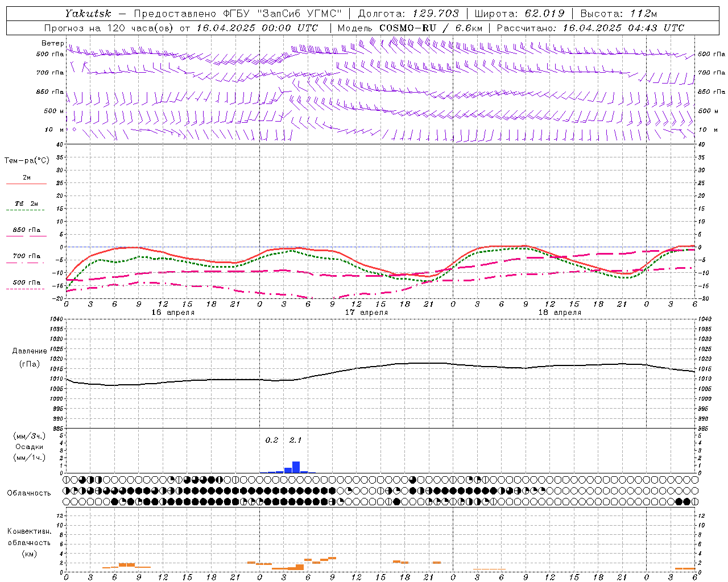This screenshot has height=582, width=728.
Task: Click the Давление pressure label
Action: coord(30,351)
